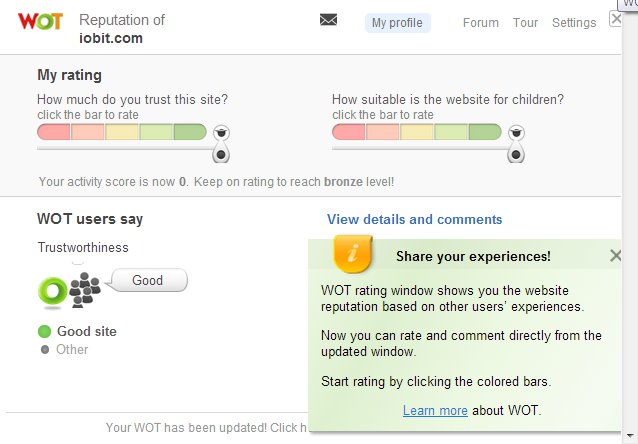Select the green Good site indicator

point(44,331)
